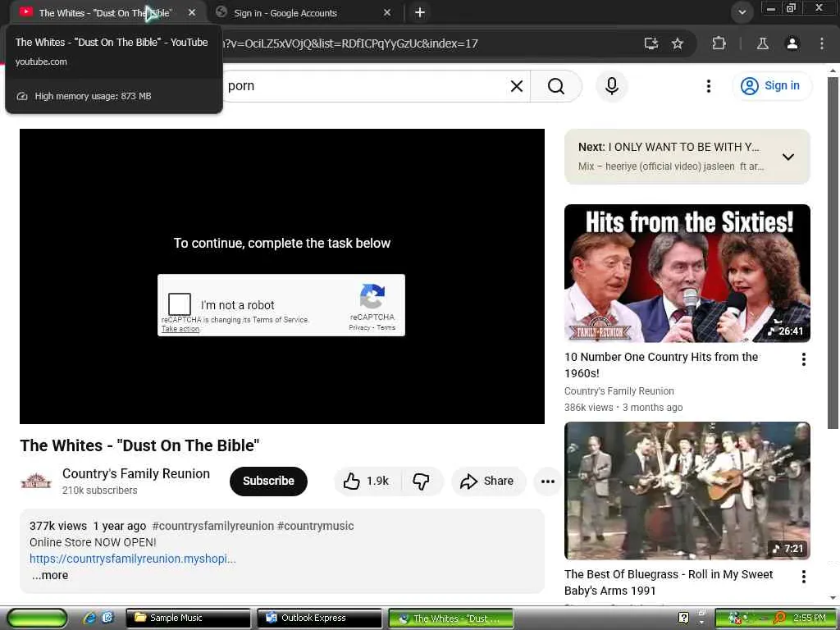The height and width of the screenshot is (630, 840).
Task: Open reCAPTCHA Privacy link
Action: pyautogui.click(x=359, y=327)
